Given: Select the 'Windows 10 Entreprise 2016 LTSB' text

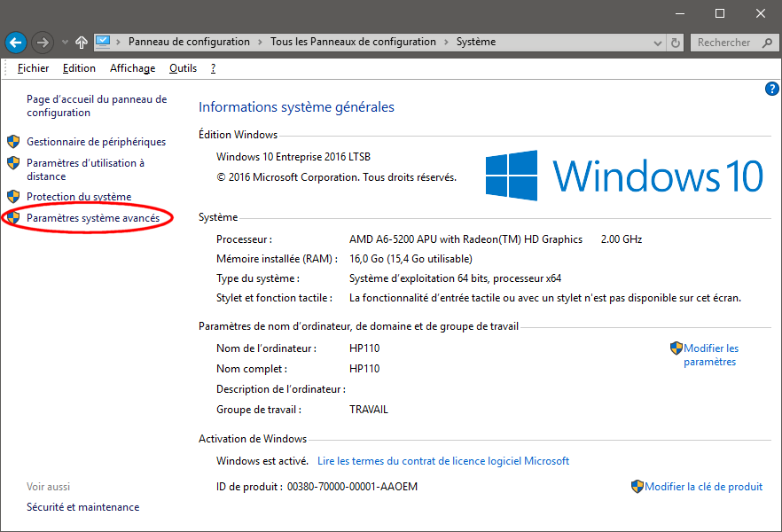Looking at the screenshot, I should (293, 157).
